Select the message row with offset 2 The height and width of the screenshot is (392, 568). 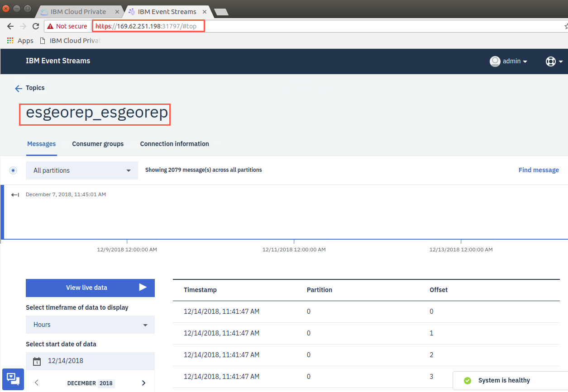(x=366, y=355)
